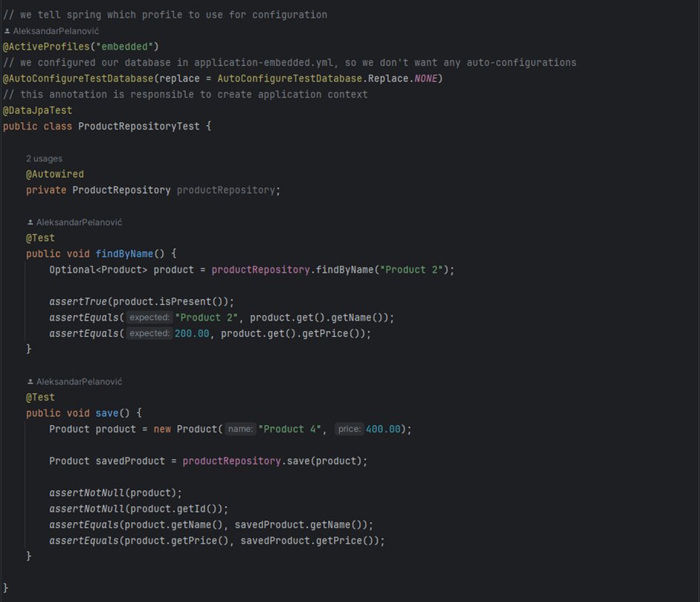Click the author icon above @ActiveProfiles annotation
The image size is (700, 602).
[x=7, y=31]
